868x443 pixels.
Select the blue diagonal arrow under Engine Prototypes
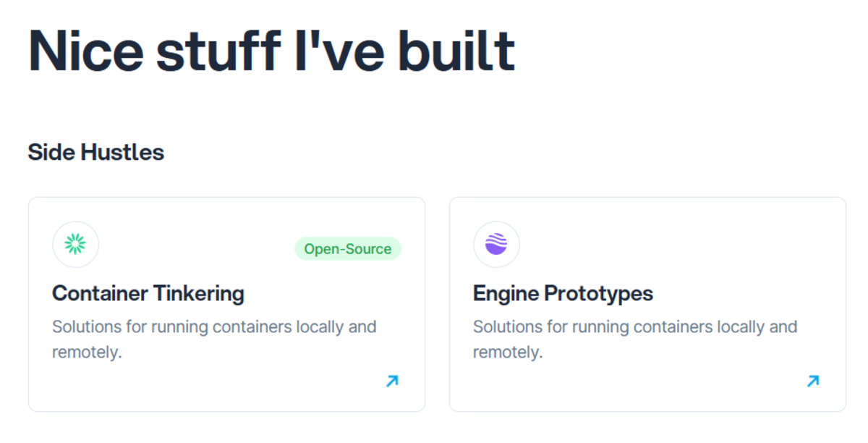[812, 381]
